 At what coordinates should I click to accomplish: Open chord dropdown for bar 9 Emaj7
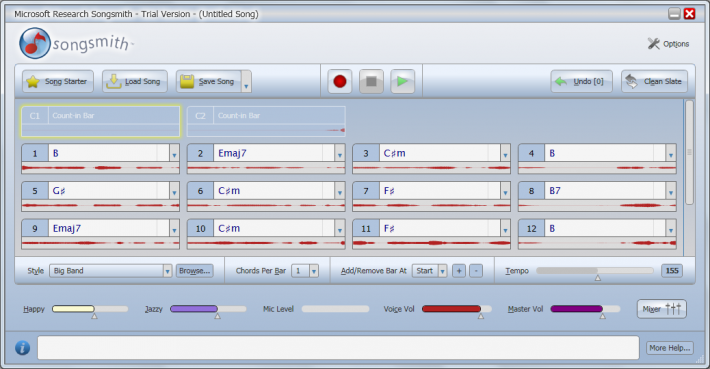(174, 228)
